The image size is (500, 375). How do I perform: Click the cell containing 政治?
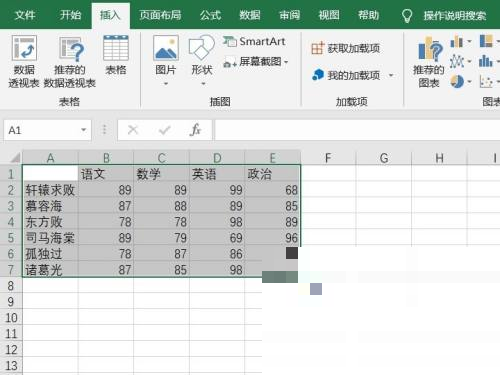click(273, 174)
